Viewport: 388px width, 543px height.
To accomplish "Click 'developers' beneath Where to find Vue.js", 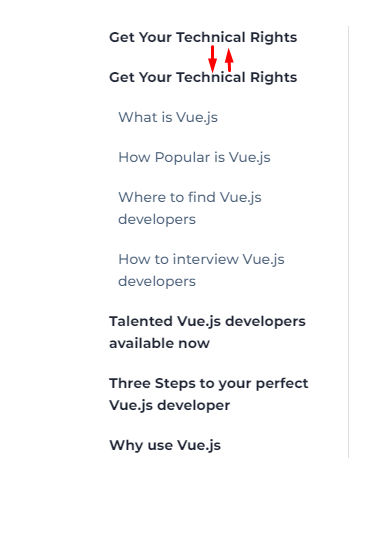I will 157,220.
